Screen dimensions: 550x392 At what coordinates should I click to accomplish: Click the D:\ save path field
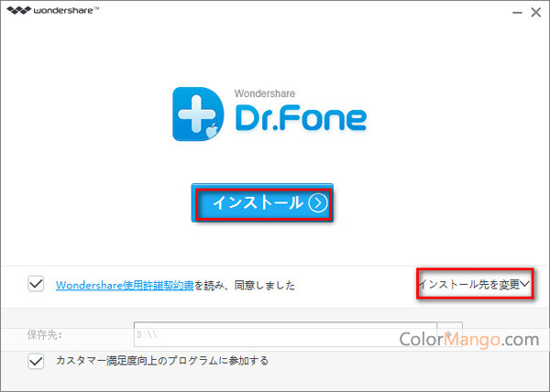point(284,335)
